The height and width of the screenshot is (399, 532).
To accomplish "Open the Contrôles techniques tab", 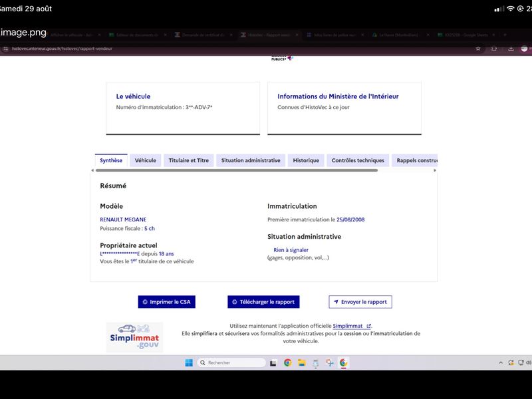I will pyautogui.click(x=358, y=160).
